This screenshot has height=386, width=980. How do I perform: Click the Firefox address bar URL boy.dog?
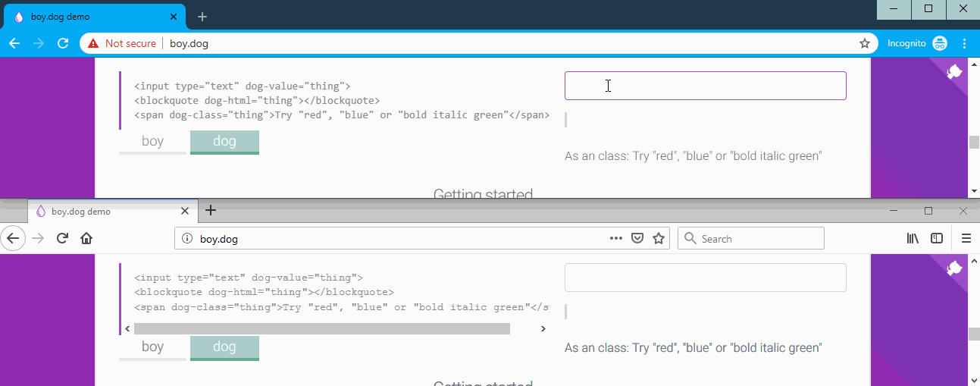click(218, 239)
